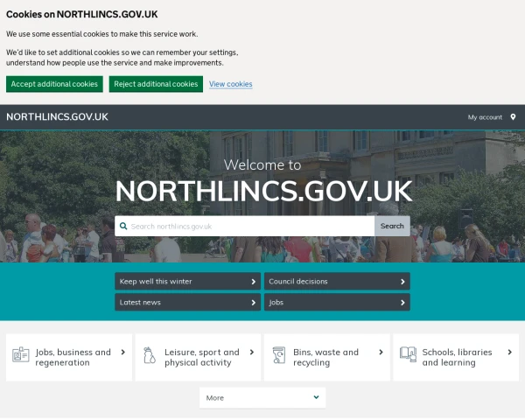Click the arrow on Council decisions
Screen dimensions: 525x420
[x=402, y=282]
